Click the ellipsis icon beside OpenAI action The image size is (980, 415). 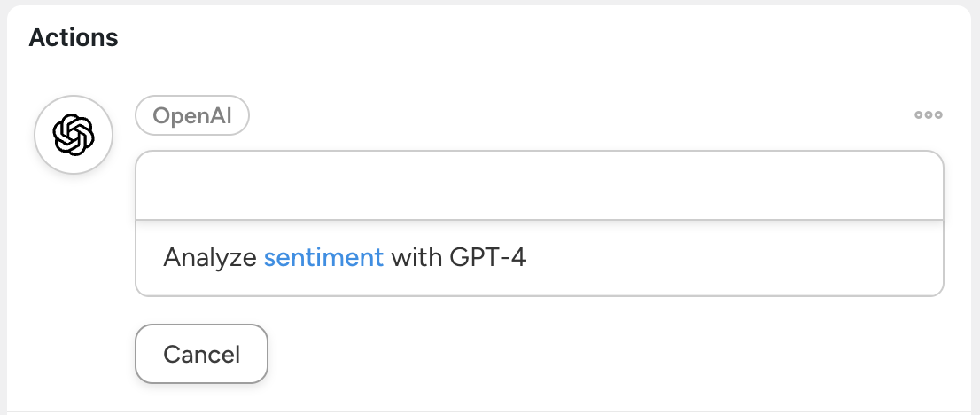pyautogui.click(x=928, y=115)
